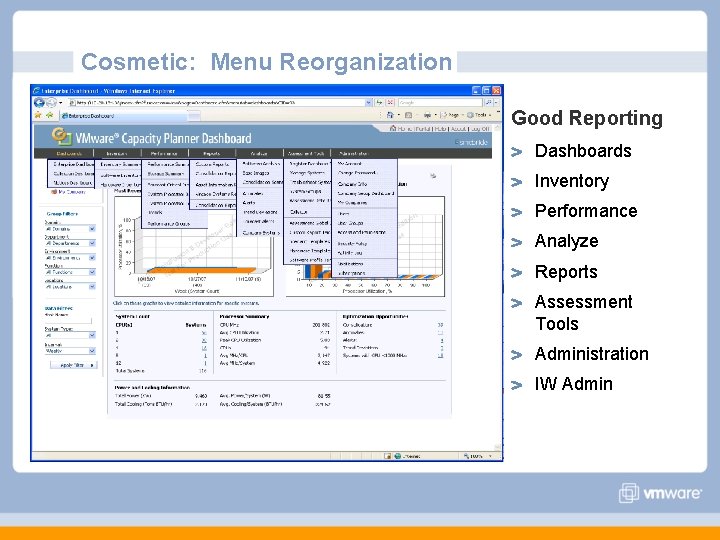This screenshot has width=720, height=540.
Task: Click the 'Good Reporting' slide heading
Action: pos(587,118)
